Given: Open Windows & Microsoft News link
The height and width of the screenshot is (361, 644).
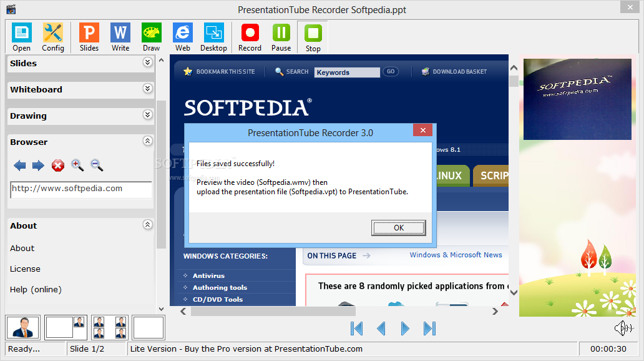Looking at the screenshot, I should click(456, 255).
